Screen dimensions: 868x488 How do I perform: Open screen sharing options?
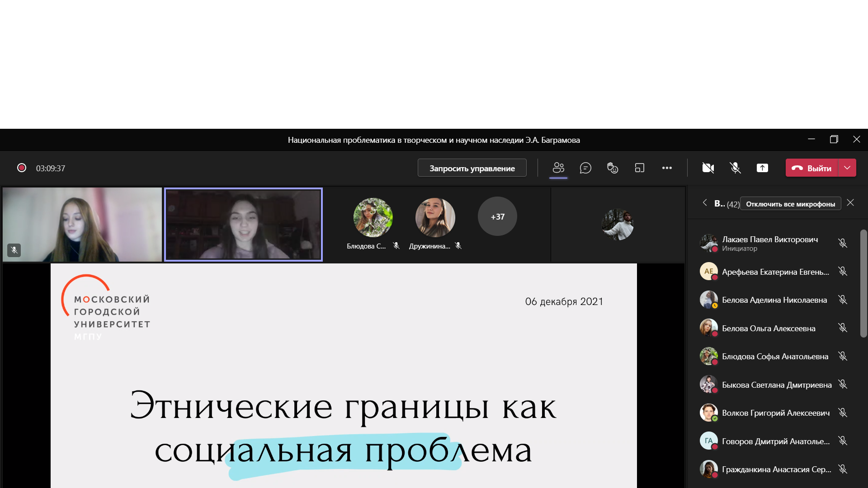763,168
